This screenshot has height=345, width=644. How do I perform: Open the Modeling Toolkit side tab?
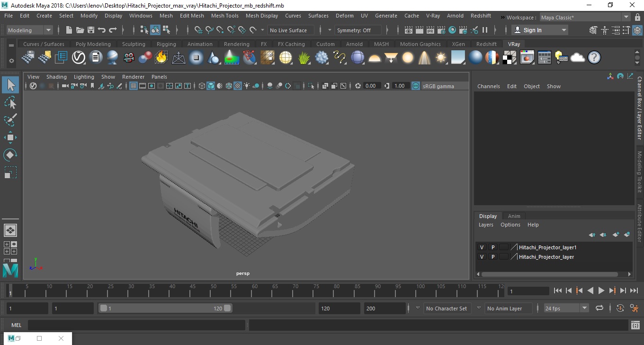click(639, 172)
